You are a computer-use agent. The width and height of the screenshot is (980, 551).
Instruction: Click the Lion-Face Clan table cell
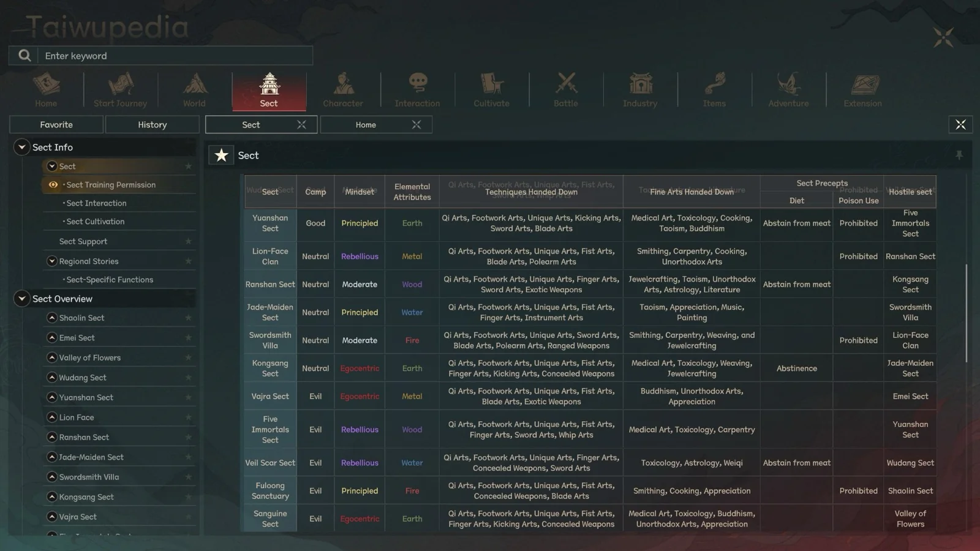pos(270,256)
